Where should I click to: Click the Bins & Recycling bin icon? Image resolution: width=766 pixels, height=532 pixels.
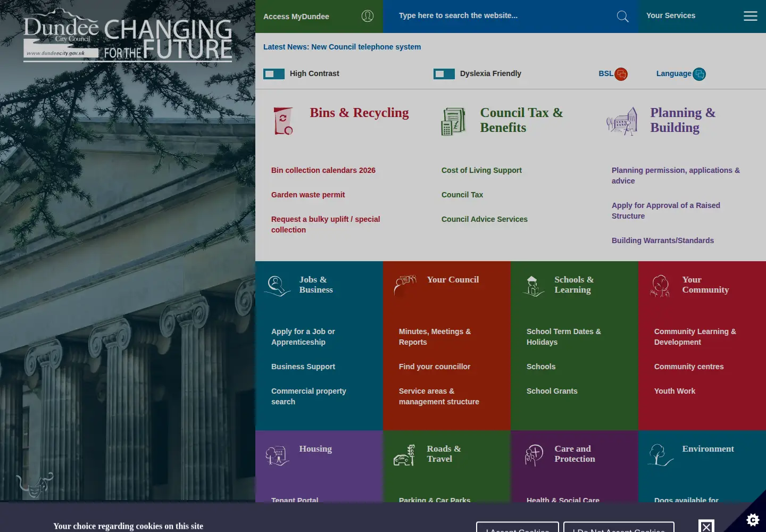pos(283,121)
